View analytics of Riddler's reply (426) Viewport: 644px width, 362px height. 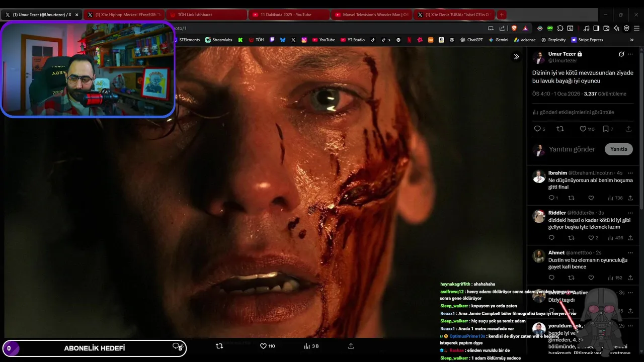615,238
